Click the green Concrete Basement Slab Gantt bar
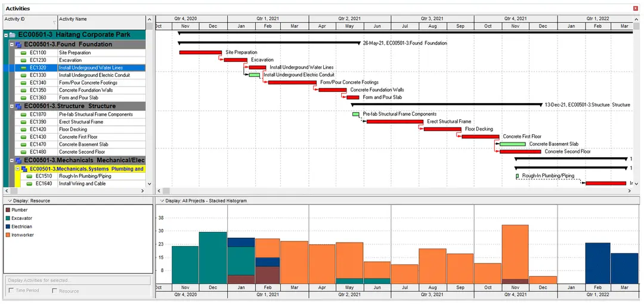644x304 pixels. coord(513,144)
